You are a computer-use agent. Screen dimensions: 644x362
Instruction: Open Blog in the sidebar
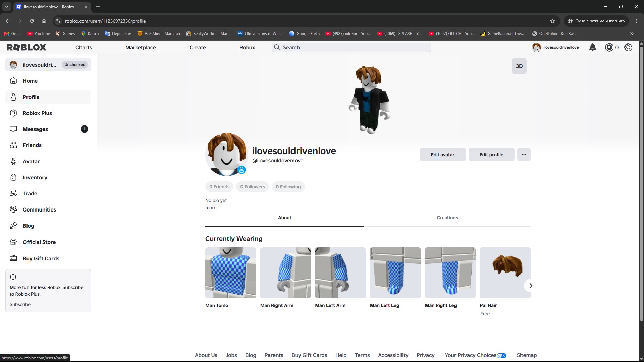click(x=48, y=226)
